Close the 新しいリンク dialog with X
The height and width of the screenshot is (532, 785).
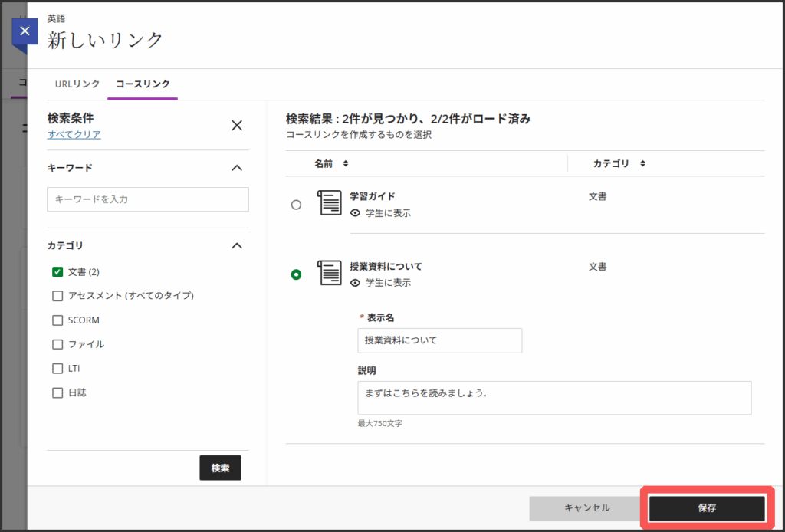(x=25, y=31)
